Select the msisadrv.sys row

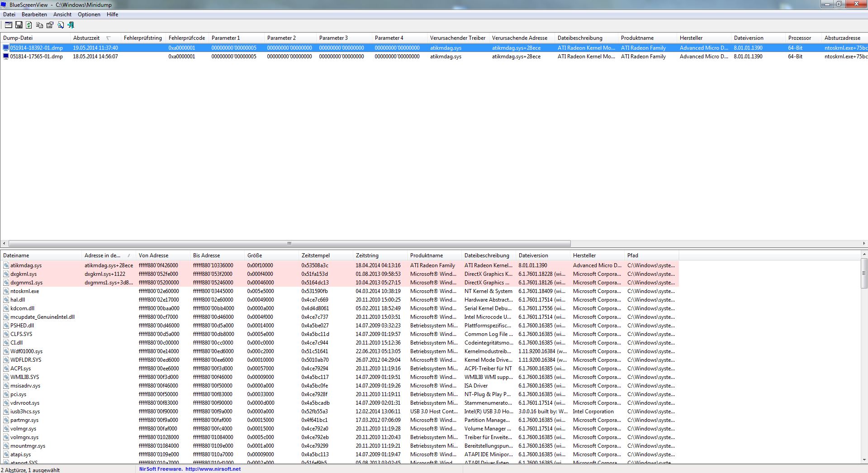[x=339, y=386]
